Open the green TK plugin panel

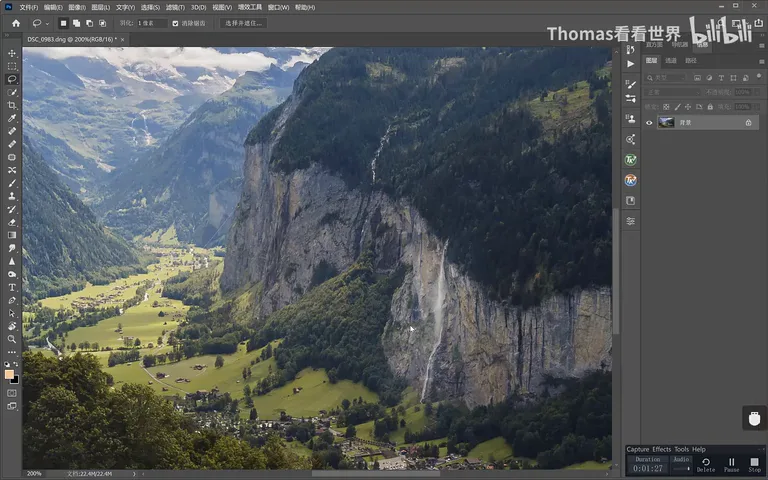(630, 160)
